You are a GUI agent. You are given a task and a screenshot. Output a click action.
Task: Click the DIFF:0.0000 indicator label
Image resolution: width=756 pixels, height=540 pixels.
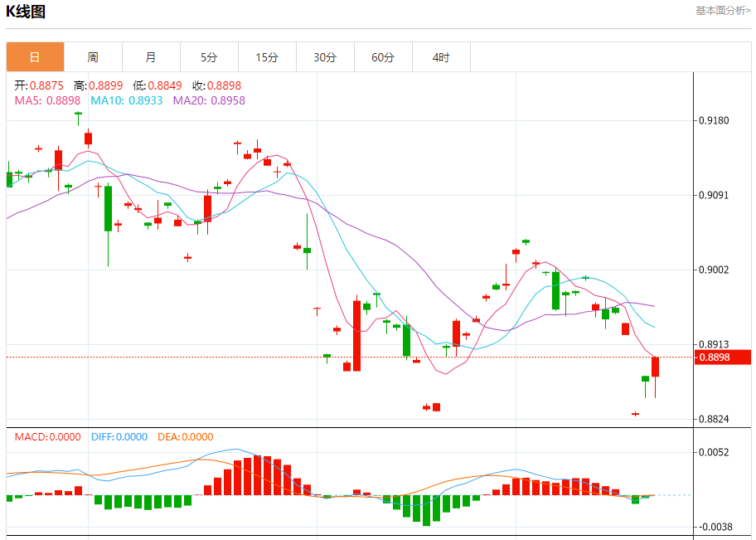[x=119, y=437]
